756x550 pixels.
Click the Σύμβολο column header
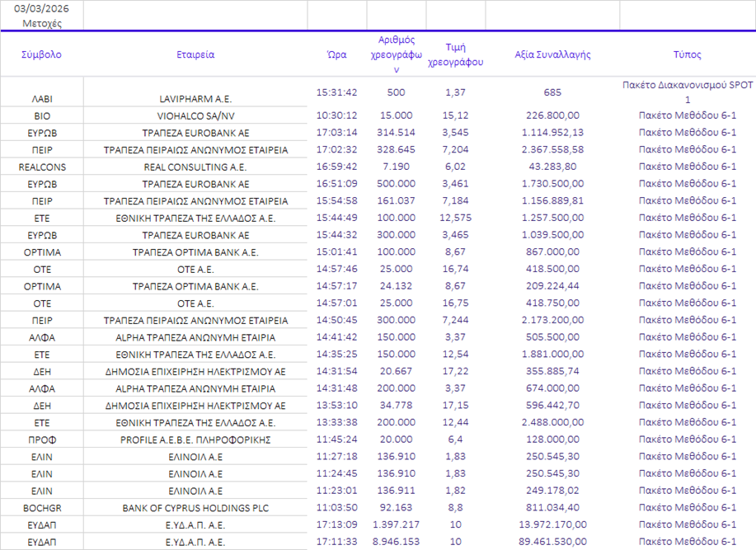click(x=41, y=54)
